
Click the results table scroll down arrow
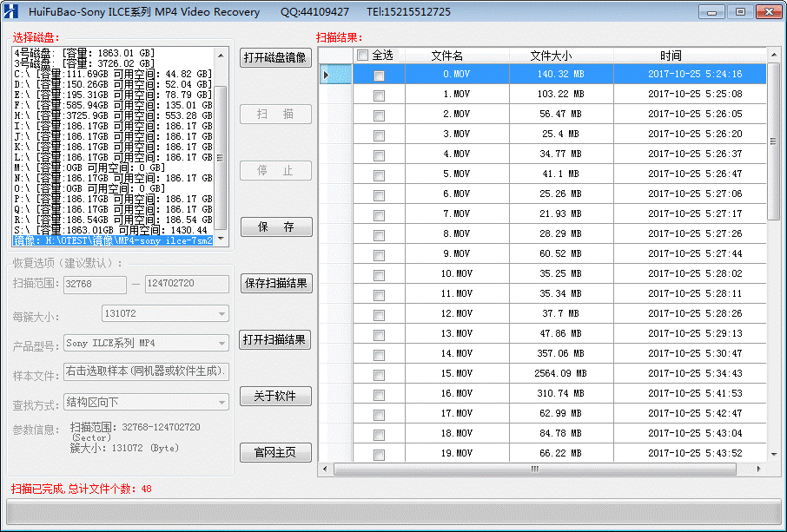[x=774, y=454]
